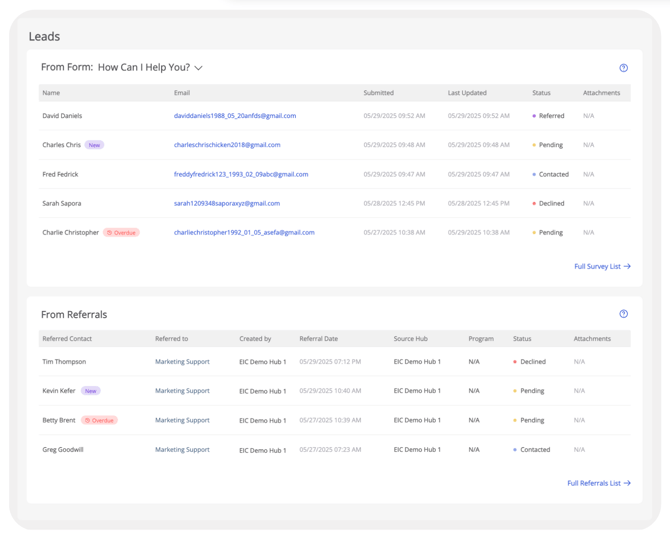The height and width of the screenshot is (538, 670).
Task: Open Marketing Support link in Betty Brent row
Action: click(x=182, y=420)
